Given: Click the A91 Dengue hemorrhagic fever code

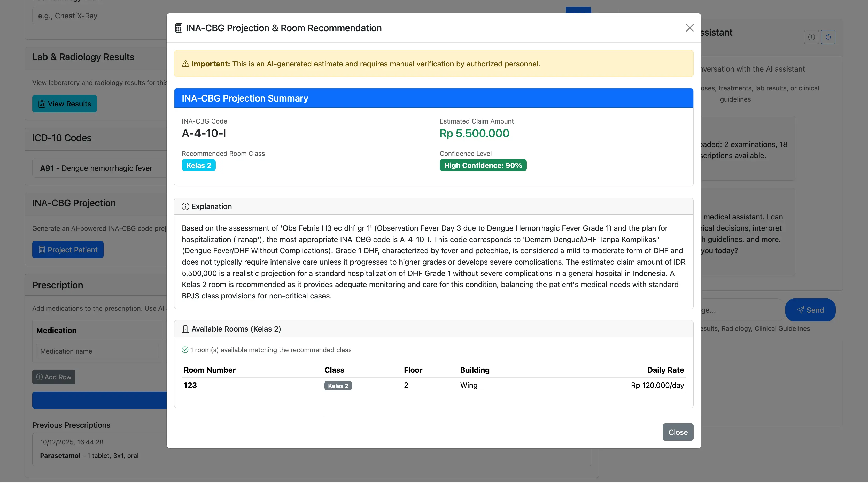Looking at the screenshot, I should 96,168.
